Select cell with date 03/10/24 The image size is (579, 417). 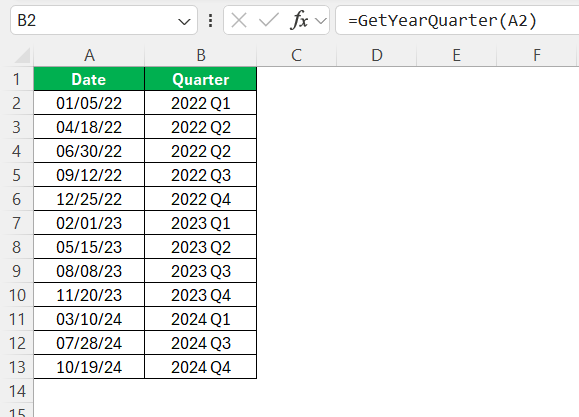coord(89,319)
